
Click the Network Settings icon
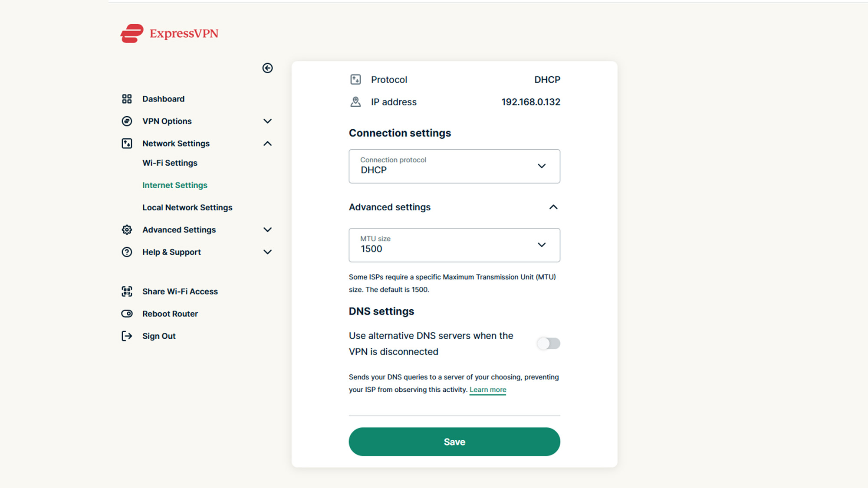tap(127, 144)
